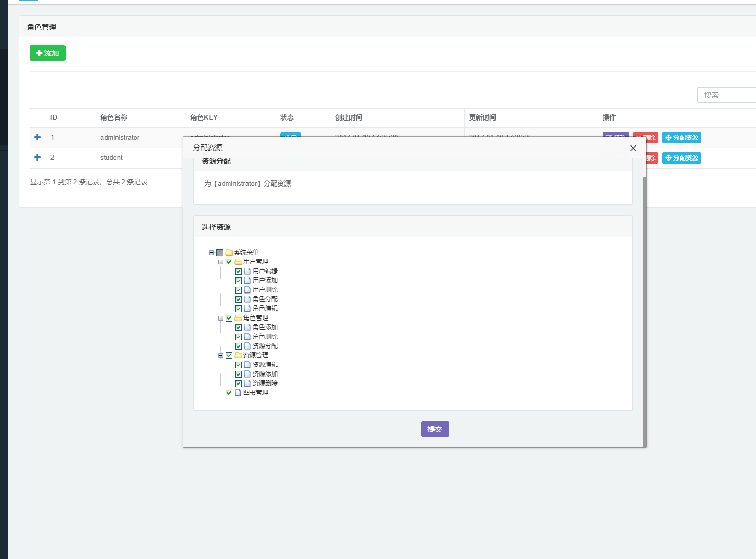
Task: Click the blue plus icon in student row
Action: (x=37, y=157)
